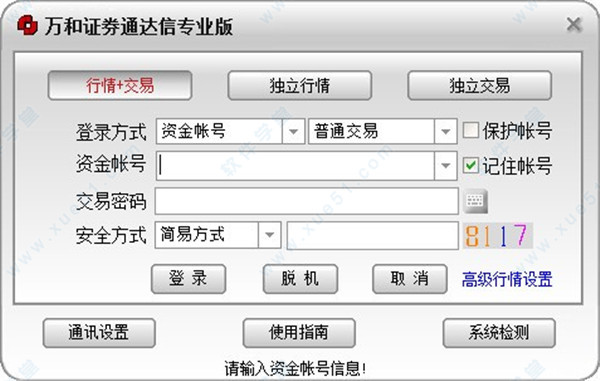Run 系统检测 system check
Viewport: 600px width, 381px height.
point(499,333)
